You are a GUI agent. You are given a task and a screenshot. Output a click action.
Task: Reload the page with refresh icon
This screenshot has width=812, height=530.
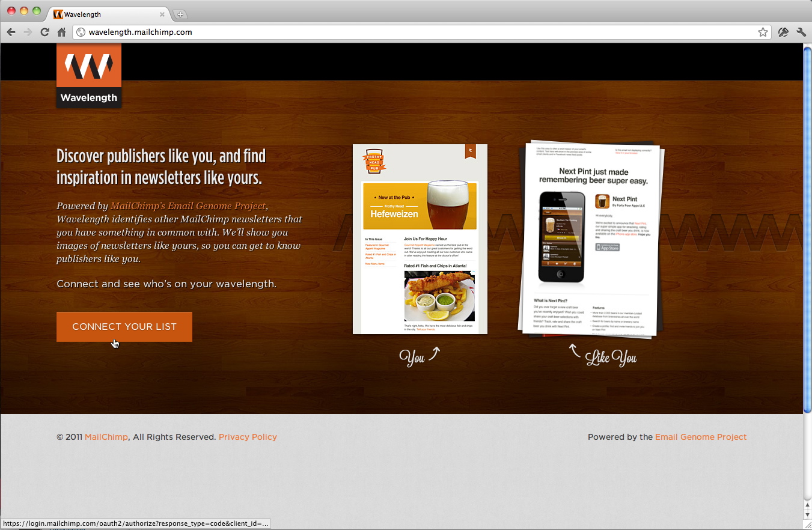point(44,32)
